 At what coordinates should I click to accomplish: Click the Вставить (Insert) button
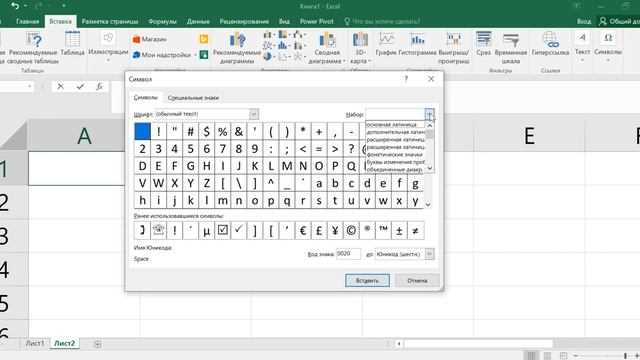367,280
